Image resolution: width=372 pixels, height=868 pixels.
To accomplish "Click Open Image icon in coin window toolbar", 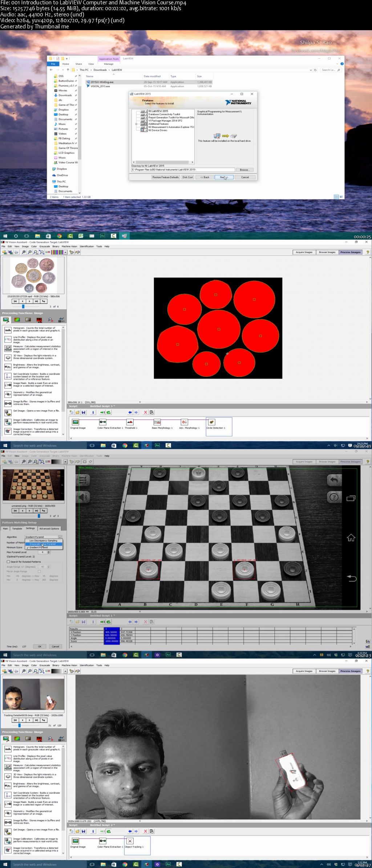I will (x=4, y=252).
